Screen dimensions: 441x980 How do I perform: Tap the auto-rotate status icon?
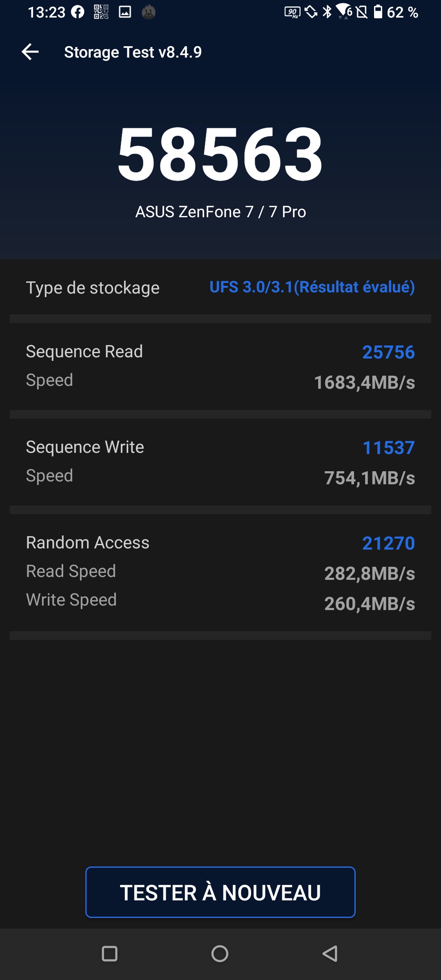point(312,12)
